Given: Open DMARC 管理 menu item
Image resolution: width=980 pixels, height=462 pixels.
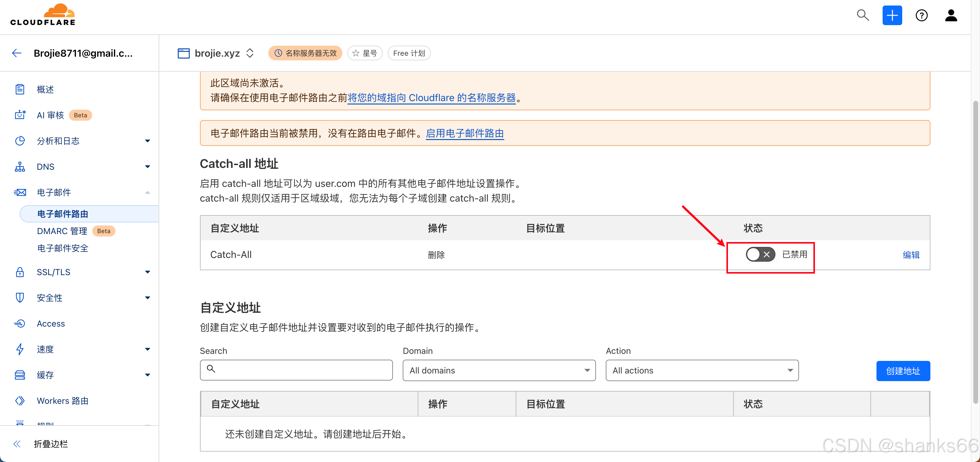Looking at the screenshot, I should click(62, 231).
